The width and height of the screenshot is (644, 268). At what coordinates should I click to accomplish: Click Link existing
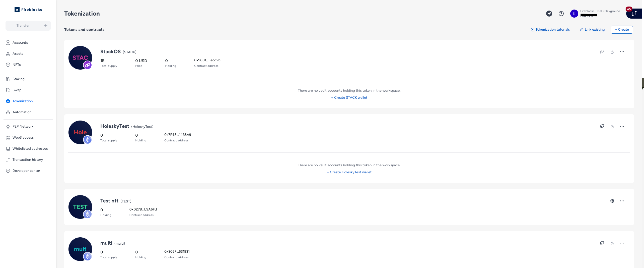coord(592,30)
